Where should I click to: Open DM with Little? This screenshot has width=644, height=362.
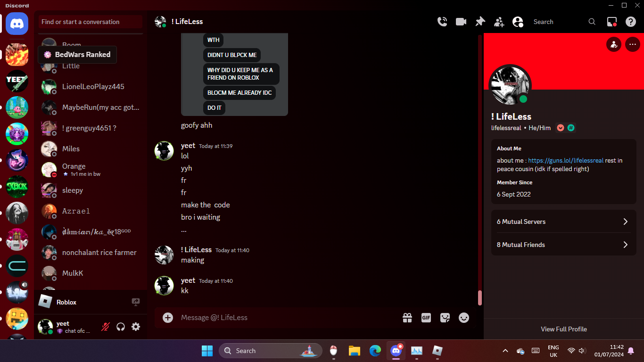point(91,66)
